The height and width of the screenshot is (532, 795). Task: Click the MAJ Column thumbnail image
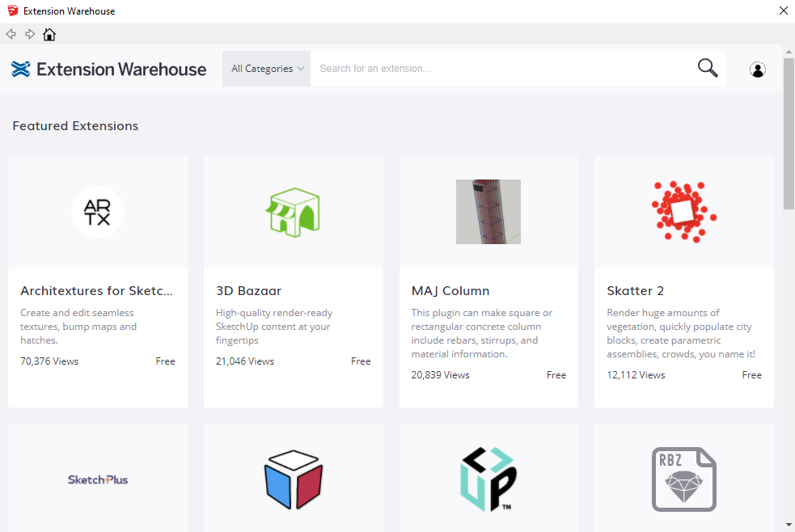click(x=488, y=212)
